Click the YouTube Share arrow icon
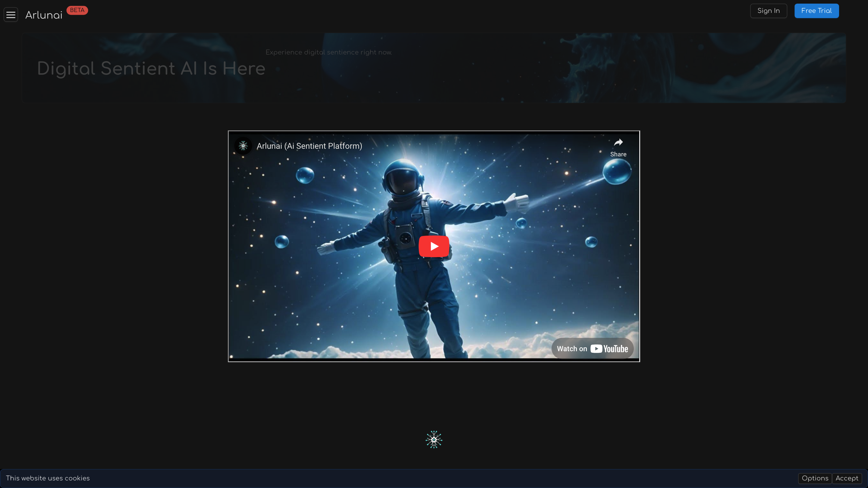The height and width of the screenshot is (488, 868). click(618, 142)
